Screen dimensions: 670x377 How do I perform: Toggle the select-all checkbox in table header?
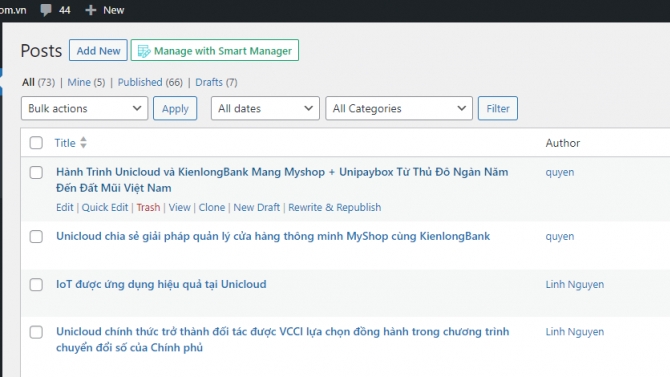click(x=36, y=143)
